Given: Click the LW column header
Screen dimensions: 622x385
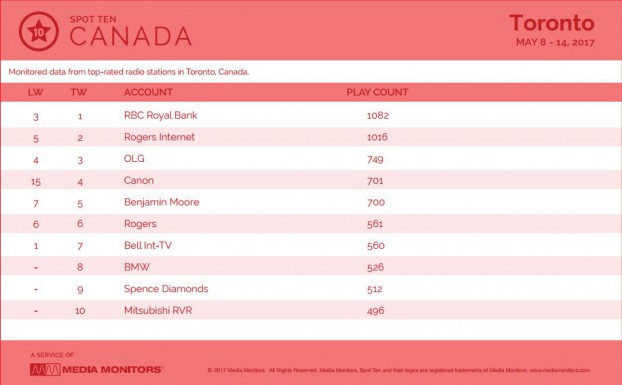Looking at the screenshot, I should point(35,92).
